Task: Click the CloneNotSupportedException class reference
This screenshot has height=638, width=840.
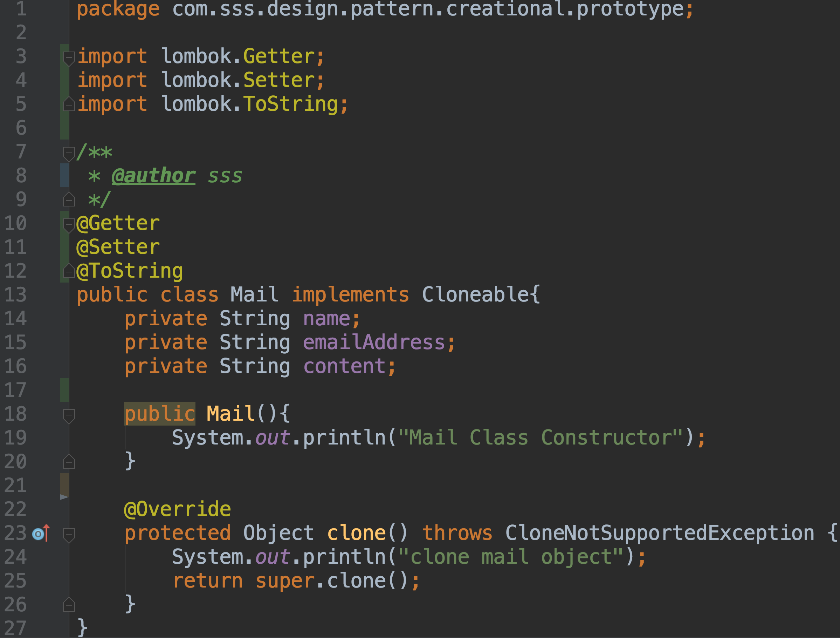Action: coord(660,533)
